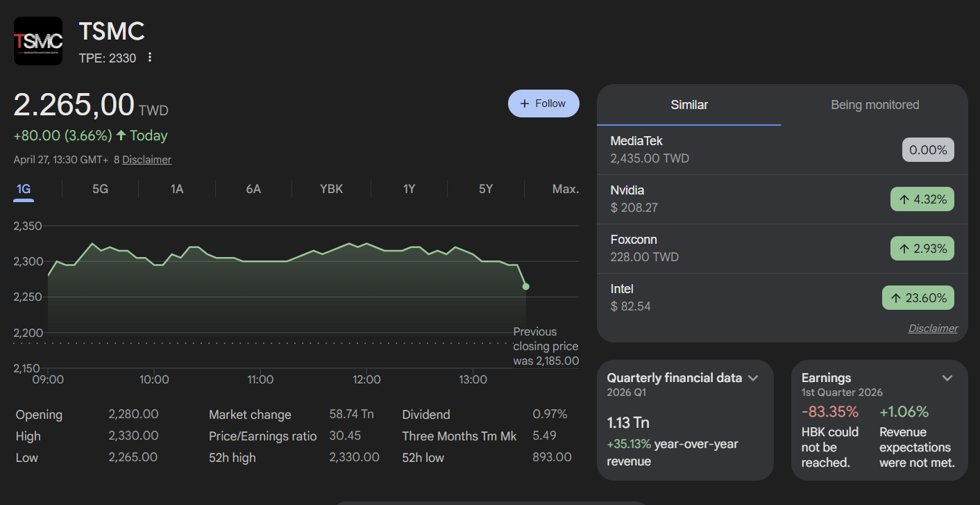This screenshot has width=980, height=505.
Task: Select the Similar tab
Action: [x=689, y=105]
